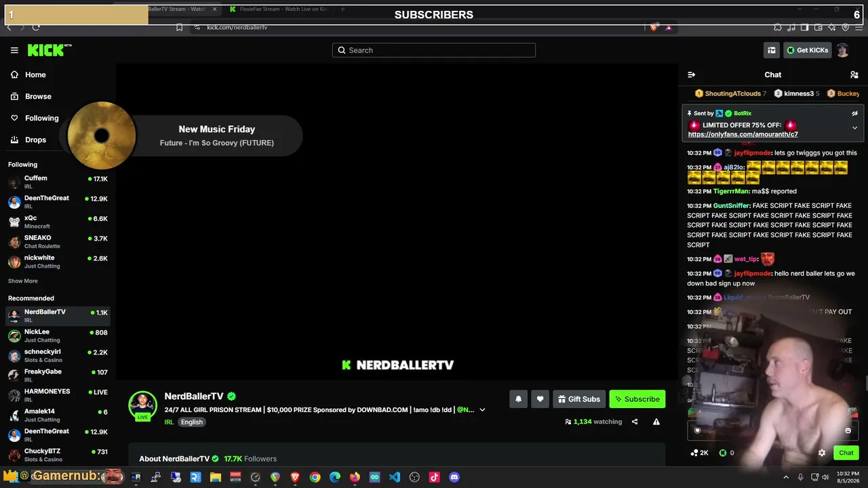Open the Kick hamburger menu
Viewport: 868px width, 488px height.
pos(14,50)
